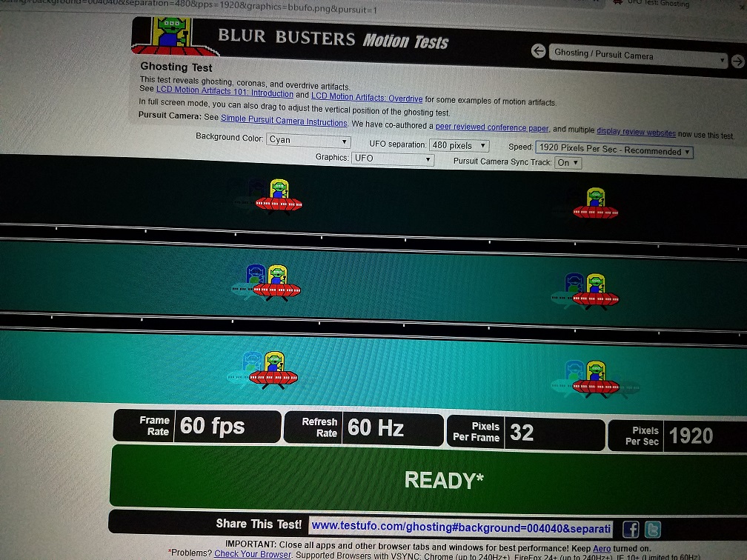
Task: Click the BLUR BUSTERS Motion Tests title
Action: click(x=333, y=39)
